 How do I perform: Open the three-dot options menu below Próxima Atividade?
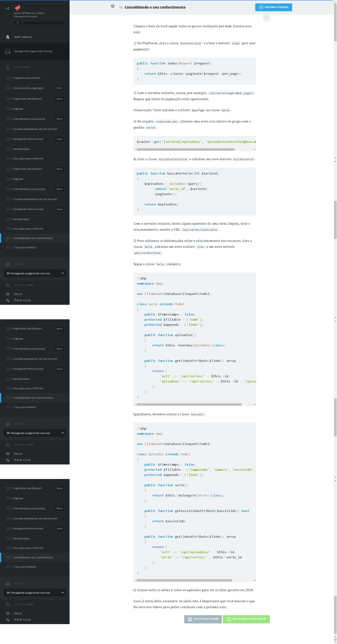pyautogui.click(x=266, y=18)
